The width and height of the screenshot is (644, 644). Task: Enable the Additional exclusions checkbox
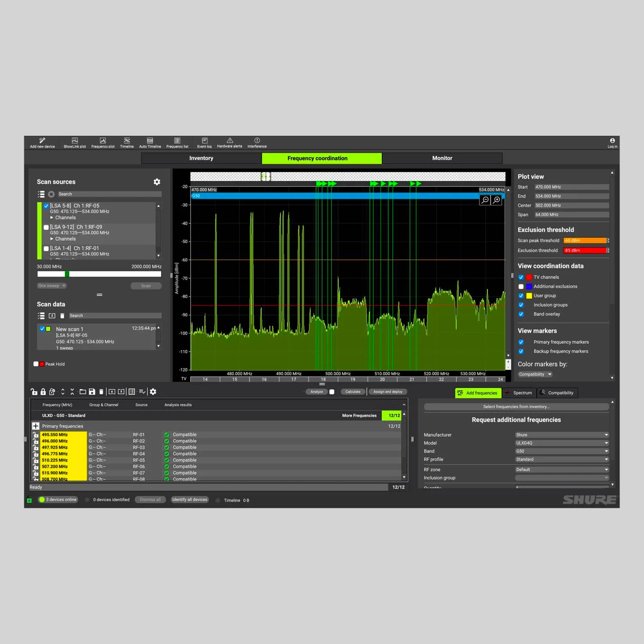(x=521, y=287)
